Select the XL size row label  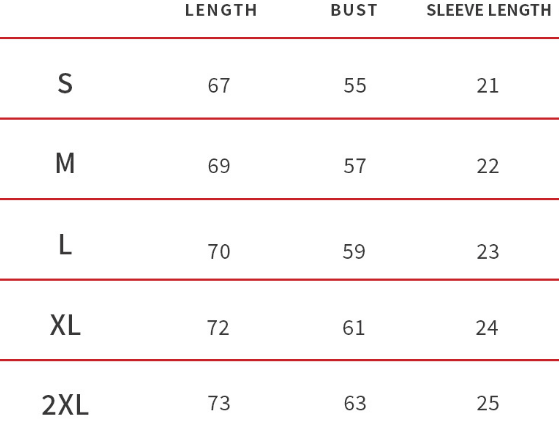click(x=65, y=325)
